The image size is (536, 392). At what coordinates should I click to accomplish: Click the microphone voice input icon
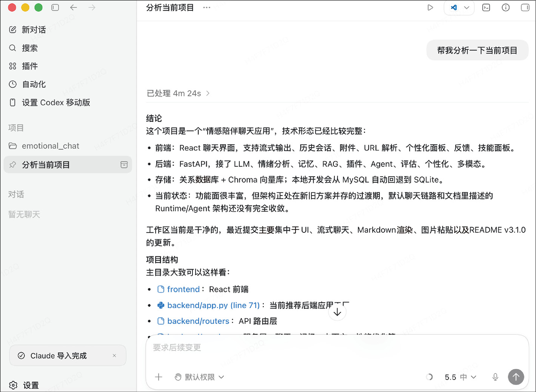pos(495,377)
